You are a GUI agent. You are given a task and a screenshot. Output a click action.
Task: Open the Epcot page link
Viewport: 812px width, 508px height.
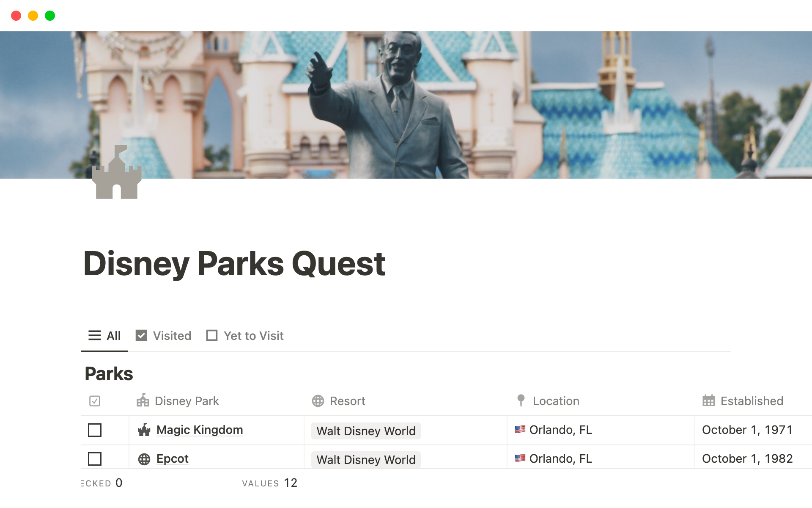(x=173, y=458)
